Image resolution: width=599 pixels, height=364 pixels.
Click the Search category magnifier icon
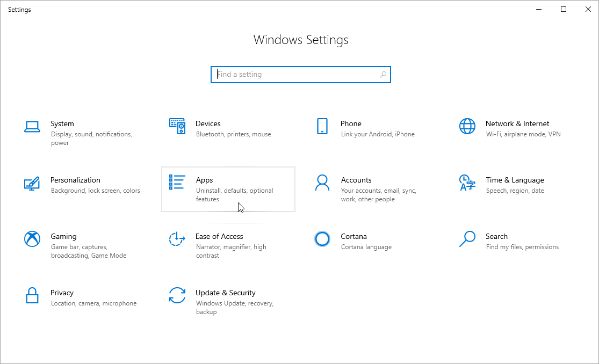coord(467,239)
